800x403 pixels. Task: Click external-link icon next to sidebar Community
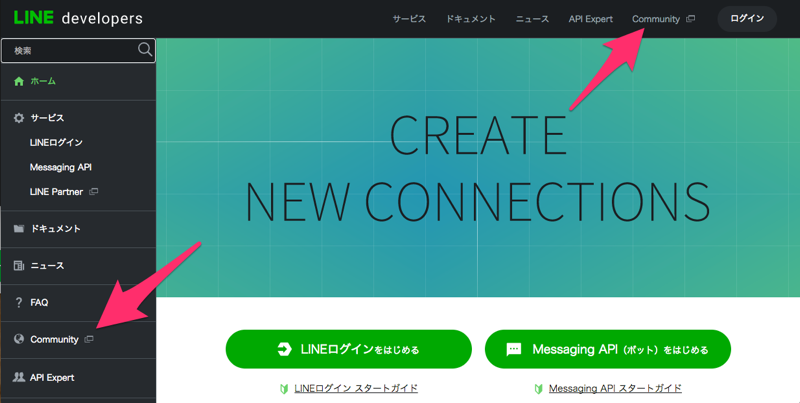(89, 339)
